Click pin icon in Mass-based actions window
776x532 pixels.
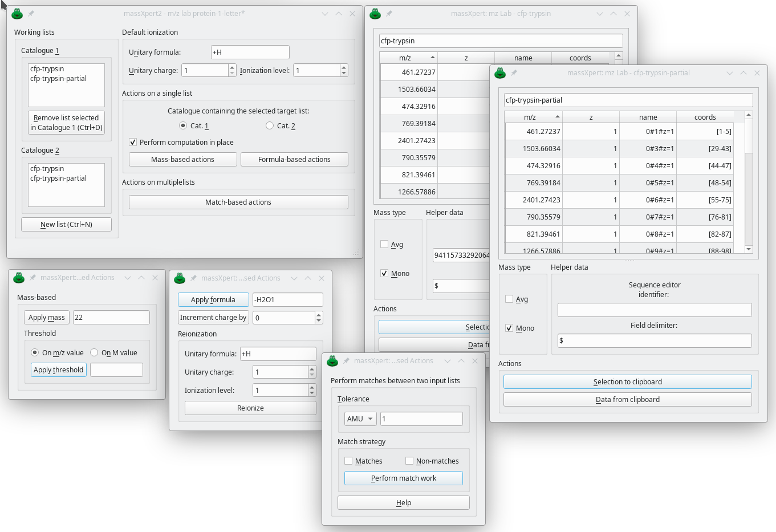(33, 277)
